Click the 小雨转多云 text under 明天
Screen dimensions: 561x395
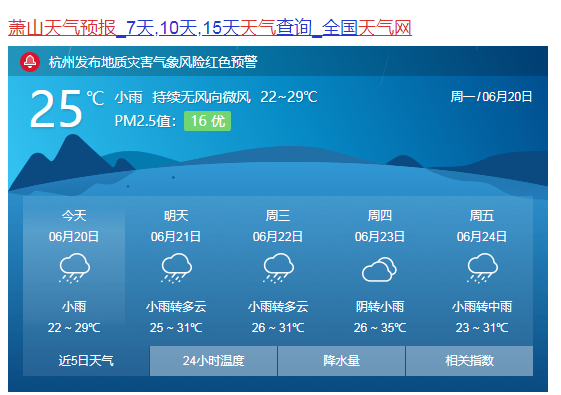(x=176, y=307)
